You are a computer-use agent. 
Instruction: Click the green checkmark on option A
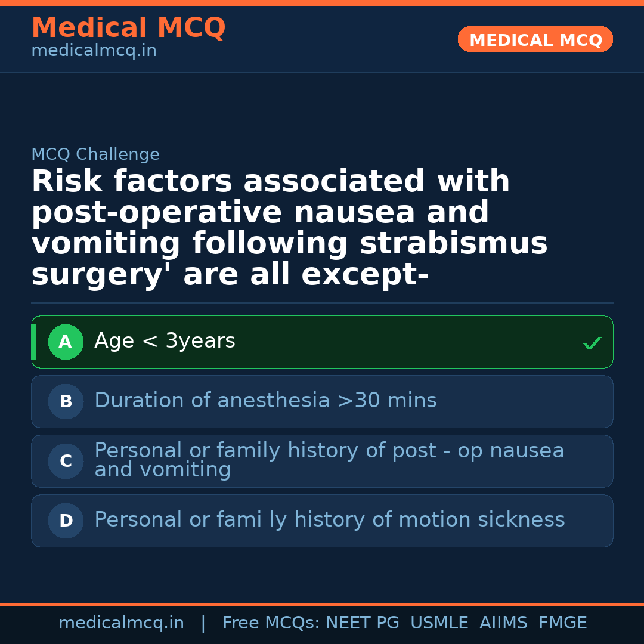pos(592,343)
